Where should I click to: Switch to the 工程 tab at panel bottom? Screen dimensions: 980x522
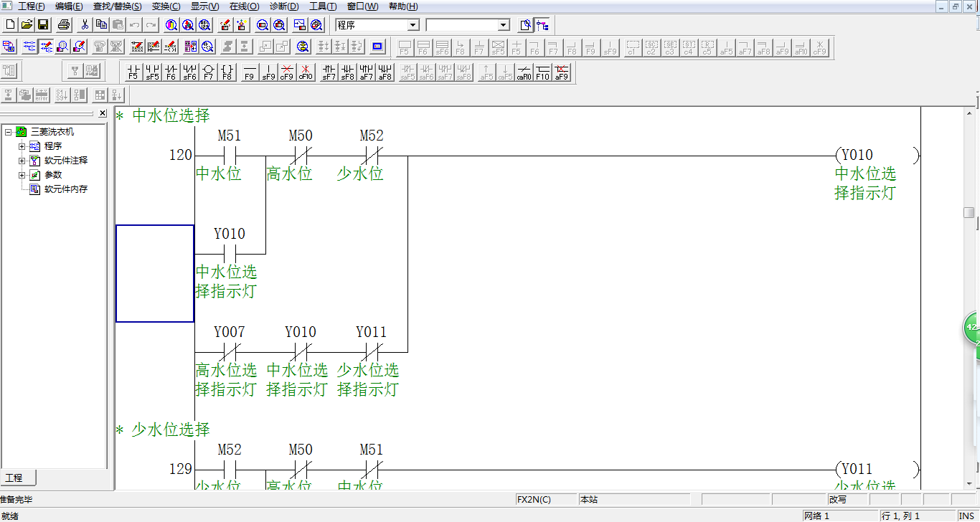point(18,478)
